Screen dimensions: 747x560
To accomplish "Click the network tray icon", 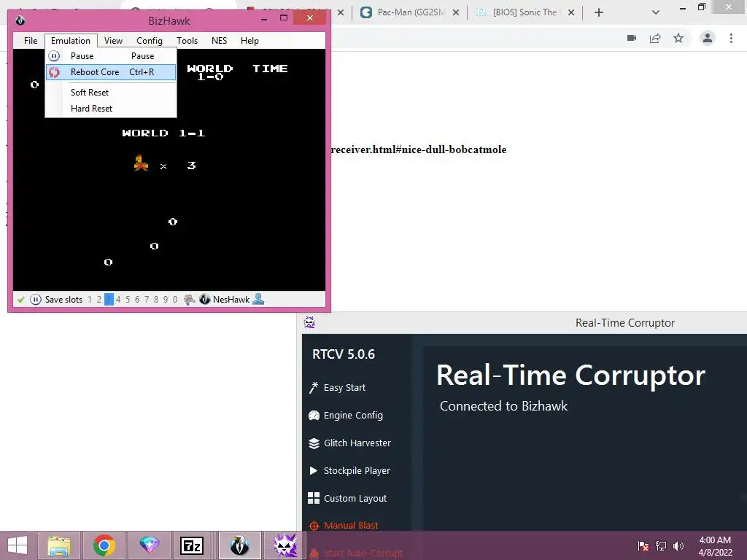I will click(x=661, y=546).
